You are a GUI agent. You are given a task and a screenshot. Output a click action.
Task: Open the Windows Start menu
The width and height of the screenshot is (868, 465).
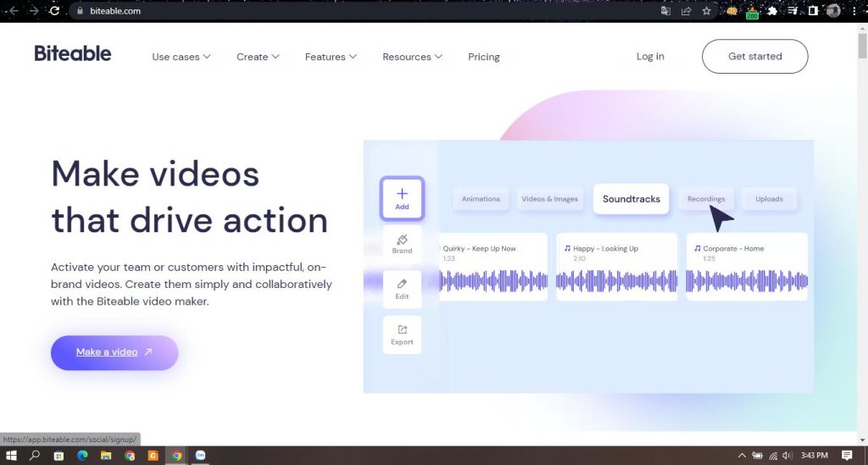(x=11, y=455)
